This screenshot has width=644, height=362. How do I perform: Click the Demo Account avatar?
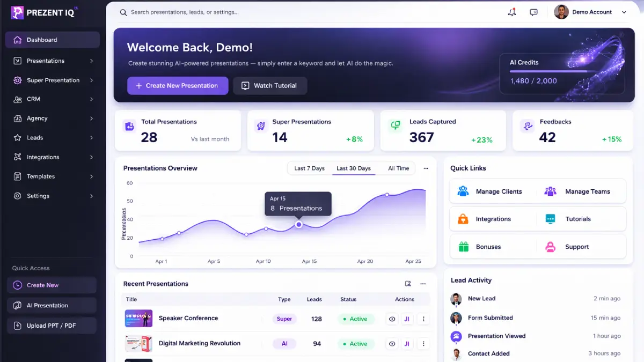tap(561, 12)
